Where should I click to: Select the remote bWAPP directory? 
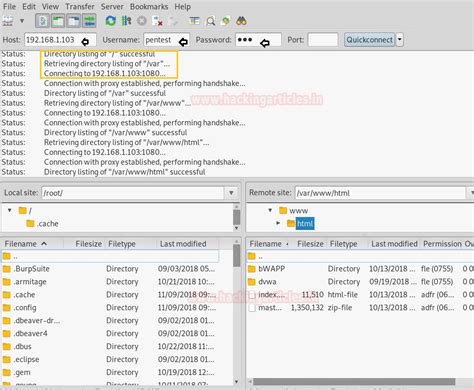coord(360,269)
